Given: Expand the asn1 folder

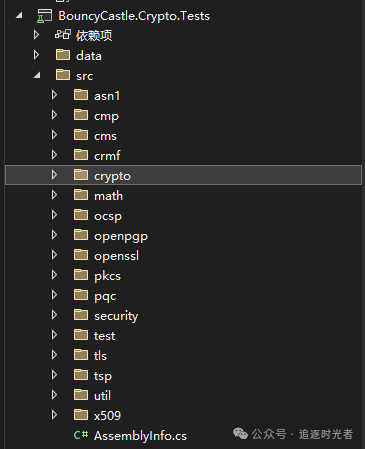Looking at the screenshot, I should (54, 95).
